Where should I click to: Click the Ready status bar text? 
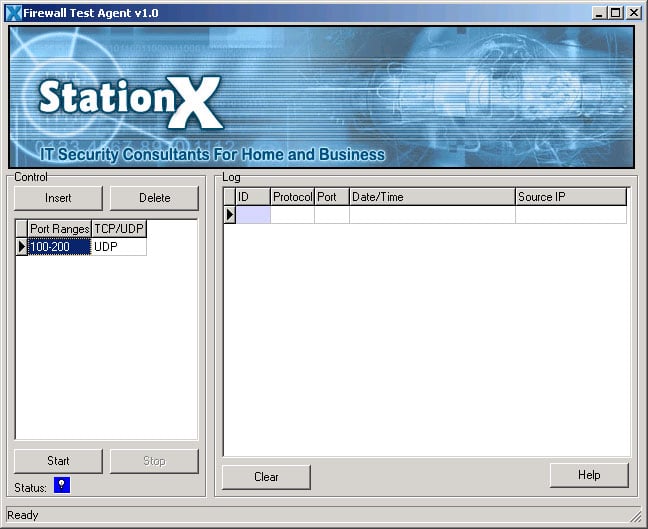[23, 515]
